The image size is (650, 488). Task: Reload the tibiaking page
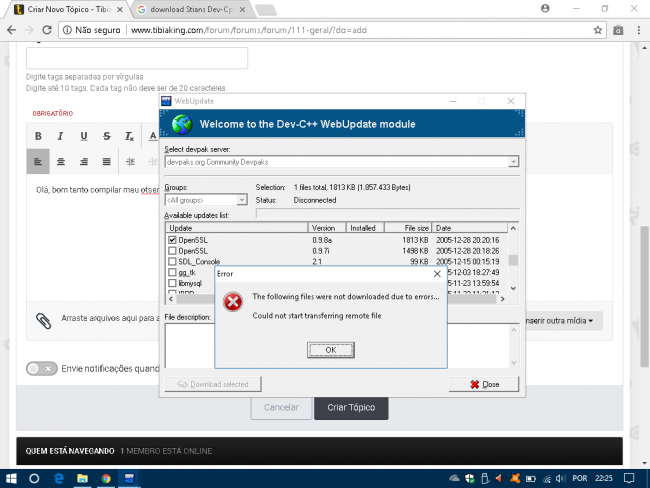click(x=47, y=30)
